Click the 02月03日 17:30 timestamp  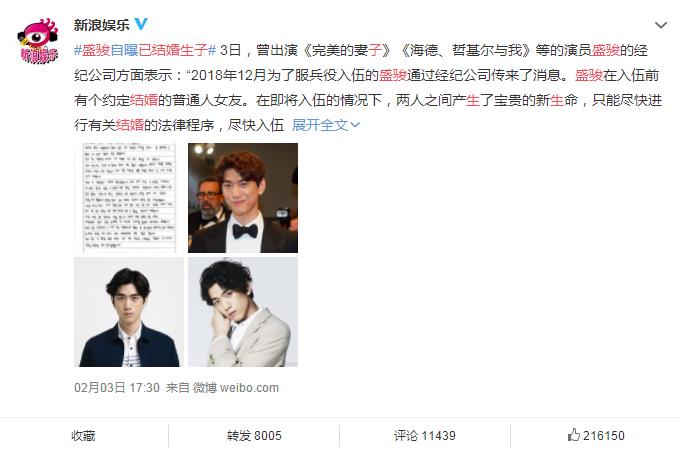117,388
